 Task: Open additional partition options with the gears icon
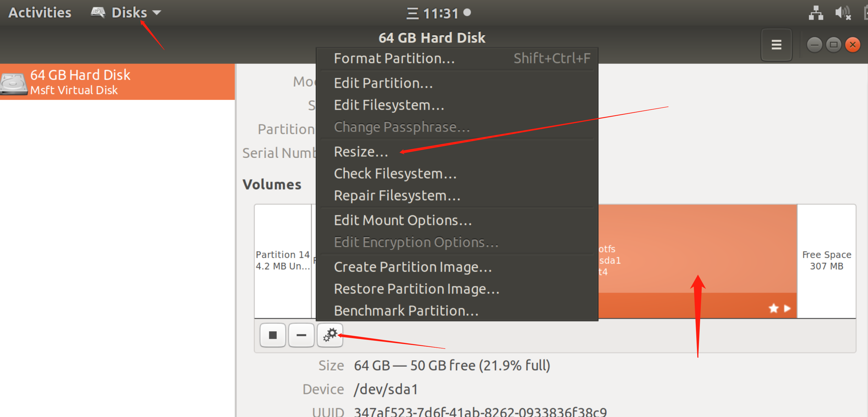coord(329,335)
